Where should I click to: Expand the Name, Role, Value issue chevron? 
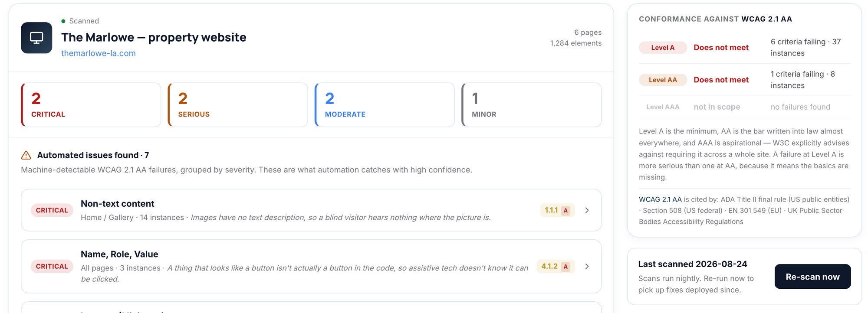point(587,267)
